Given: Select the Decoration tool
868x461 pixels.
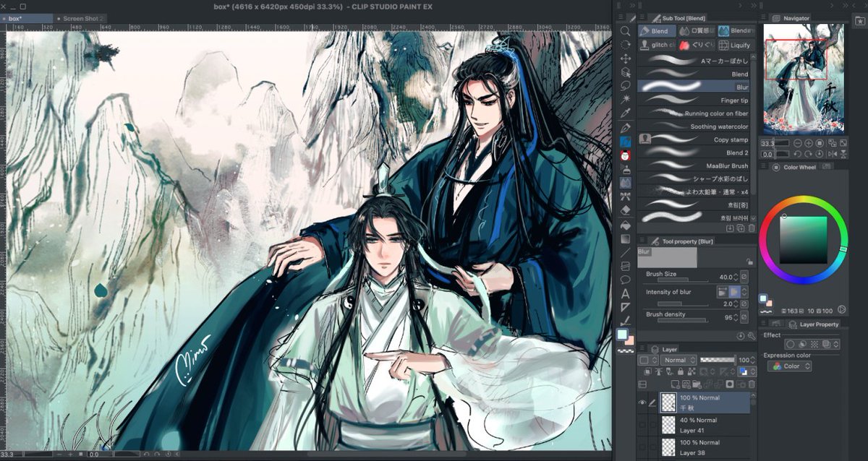Looking at the screenshot, I should coord(626,196).
